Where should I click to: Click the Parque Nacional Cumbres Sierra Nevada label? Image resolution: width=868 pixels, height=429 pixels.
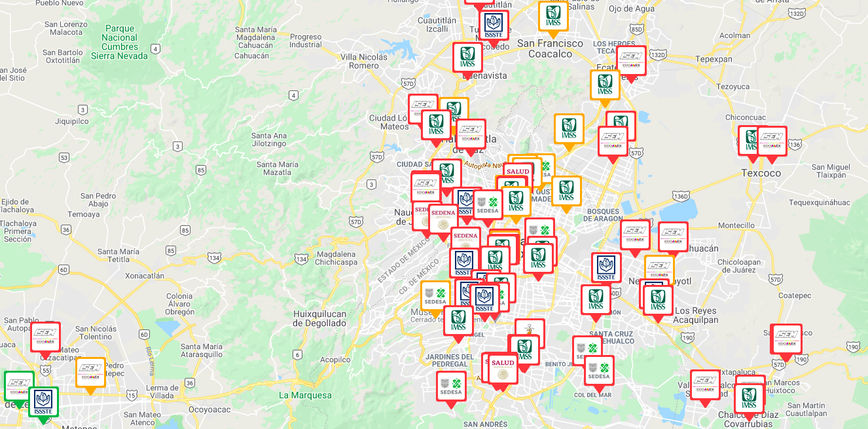[120, 41]
